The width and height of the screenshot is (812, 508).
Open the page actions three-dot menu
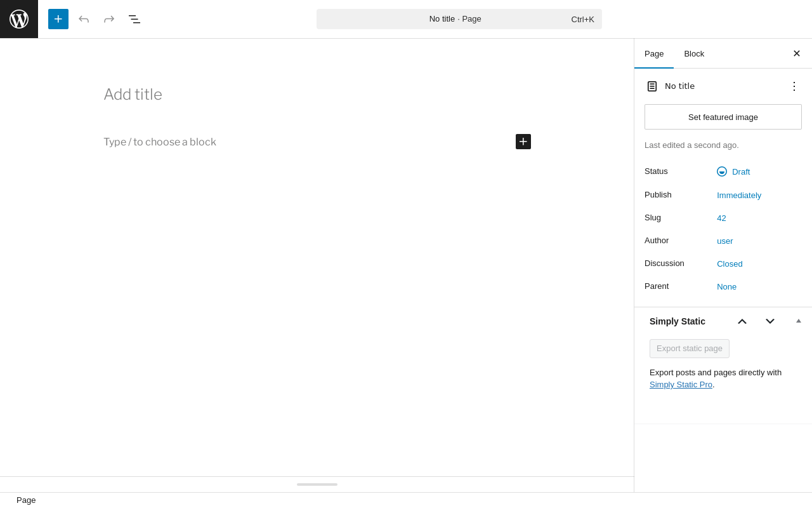click(794, 86)
